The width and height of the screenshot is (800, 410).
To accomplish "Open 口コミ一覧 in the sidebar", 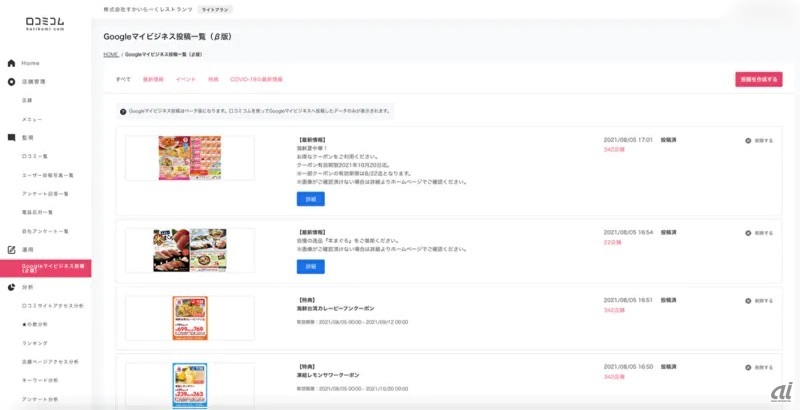I will (35, 156).
